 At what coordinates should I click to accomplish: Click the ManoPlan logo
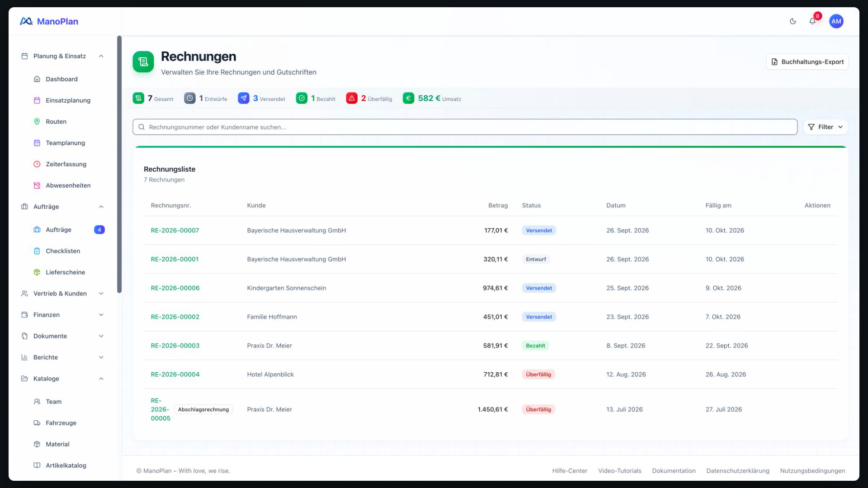(49, 21)
